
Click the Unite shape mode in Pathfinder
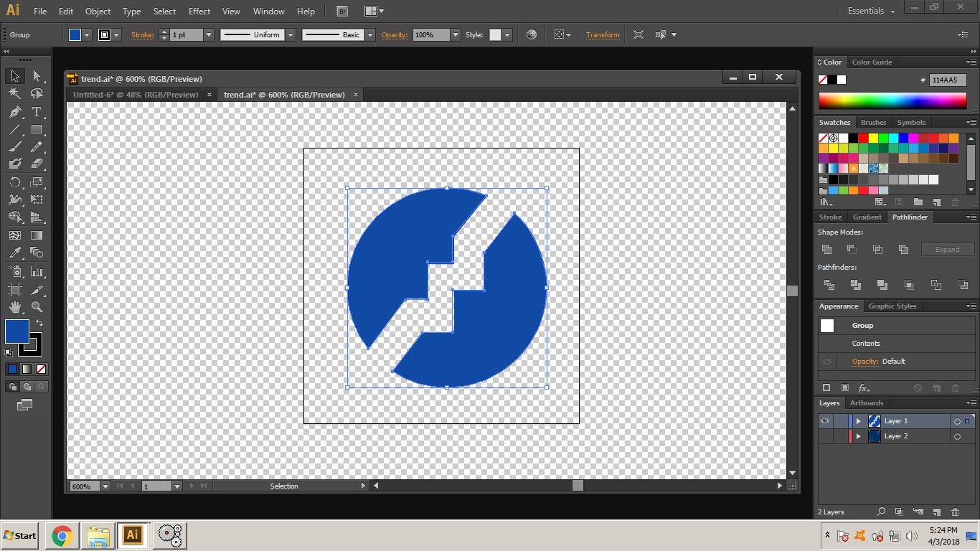point(826,250)
